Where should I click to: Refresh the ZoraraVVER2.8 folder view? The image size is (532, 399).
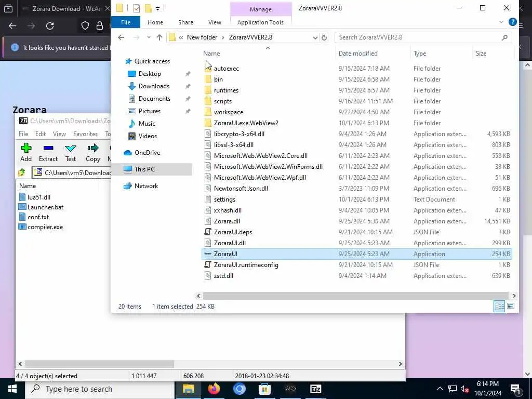pyautogui.click(x=324, y=37)
